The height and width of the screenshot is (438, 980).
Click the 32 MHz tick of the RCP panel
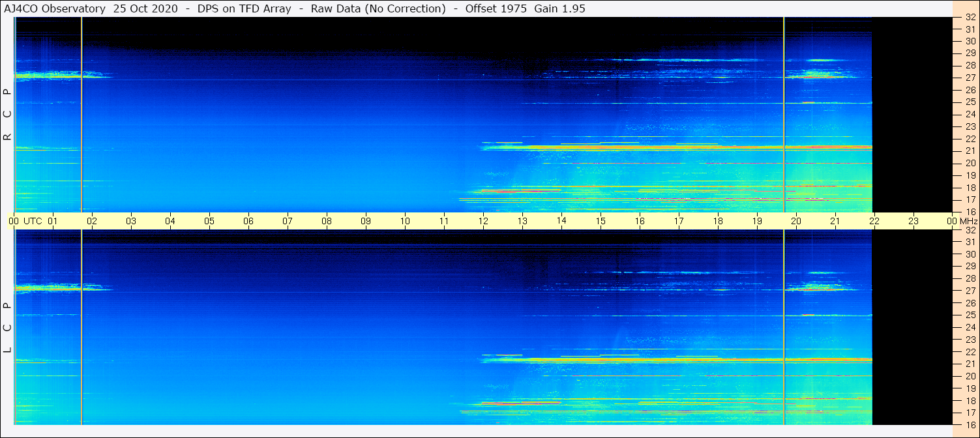(970, 17)
